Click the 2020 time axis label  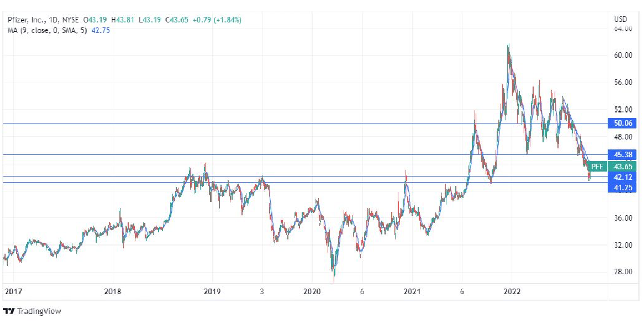click(311, 292)
